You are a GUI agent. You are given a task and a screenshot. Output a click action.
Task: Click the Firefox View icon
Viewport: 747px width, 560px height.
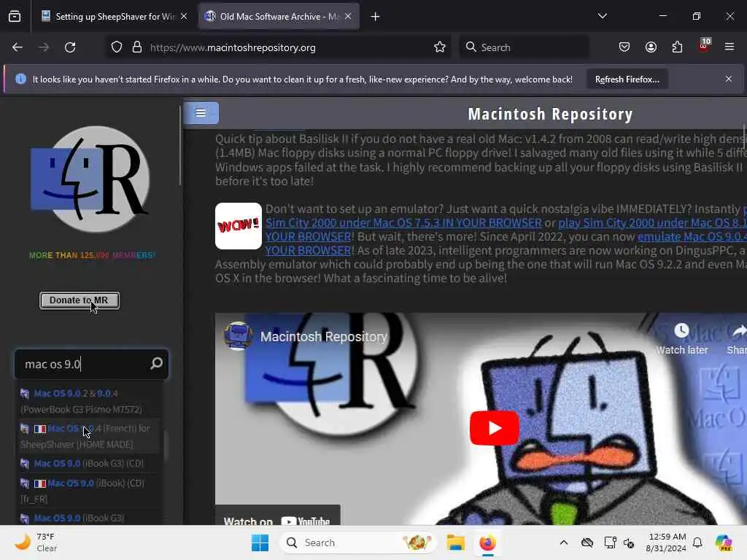coord(15,17)
